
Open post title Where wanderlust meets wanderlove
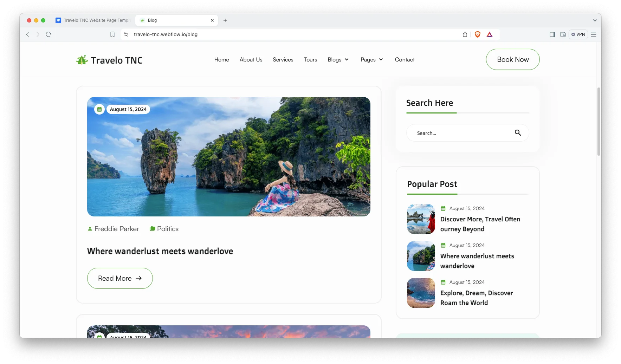(x=160, y=251)
